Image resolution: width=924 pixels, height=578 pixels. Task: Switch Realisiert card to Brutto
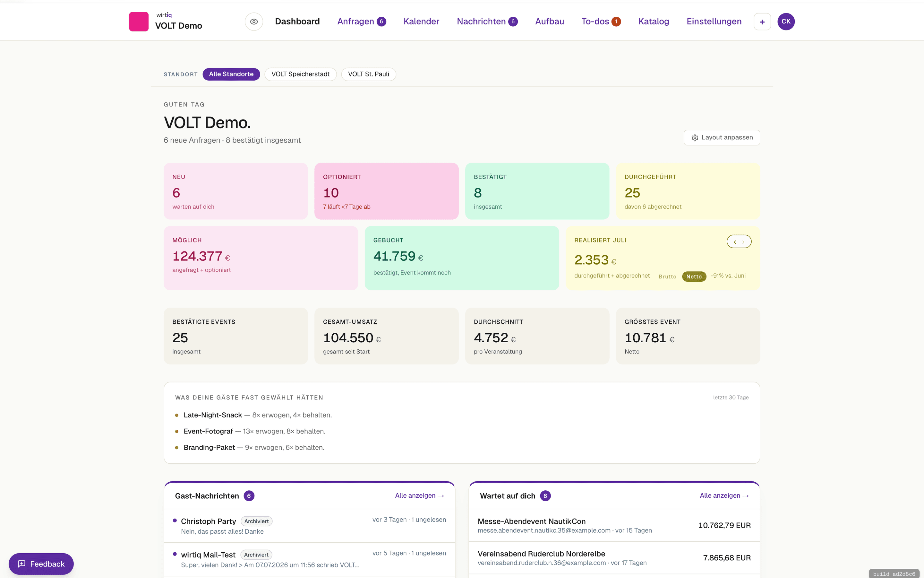point(667,276)
